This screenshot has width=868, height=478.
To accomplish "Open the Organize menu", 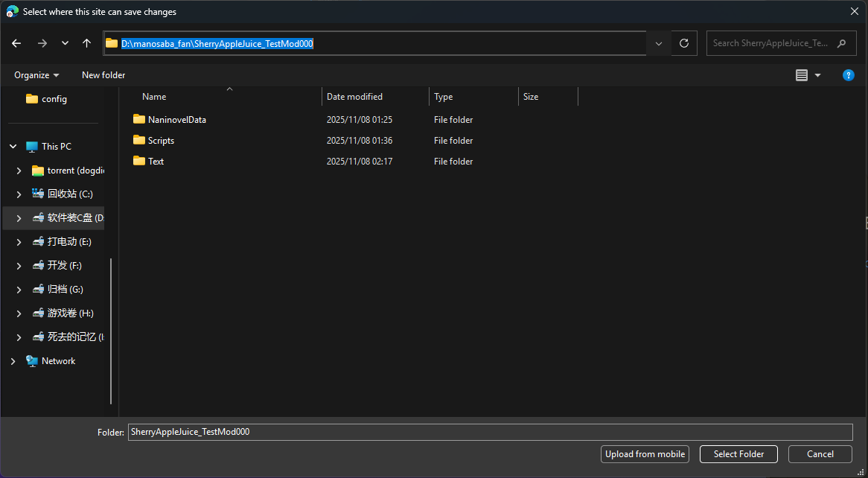I will [36, 75].
